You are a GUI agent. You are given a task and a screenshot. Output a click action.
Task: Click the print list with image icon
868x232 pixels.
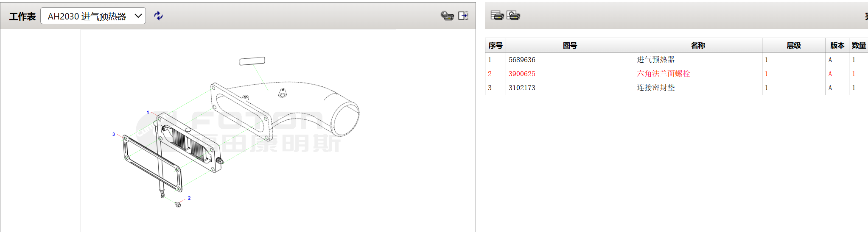pyautogui.click(x=513, y=16)
